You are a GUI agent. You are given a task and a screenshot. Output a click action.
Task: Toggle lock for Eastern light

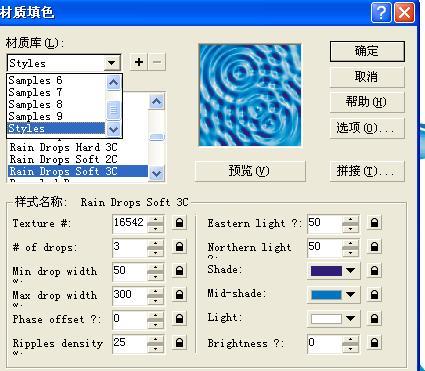(x=374, y=223)
